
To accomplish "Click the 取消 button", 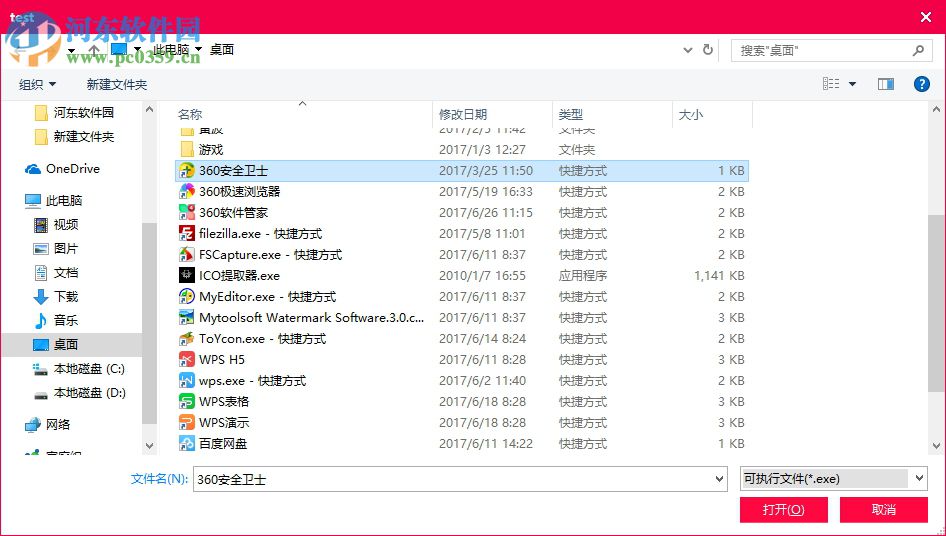I will 883,509.
